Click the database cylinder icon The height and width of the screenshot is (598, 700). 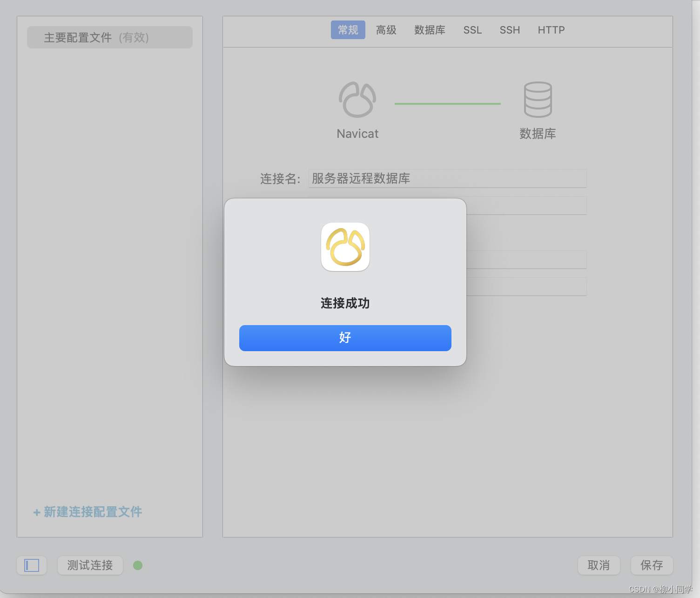coord(538,100)
